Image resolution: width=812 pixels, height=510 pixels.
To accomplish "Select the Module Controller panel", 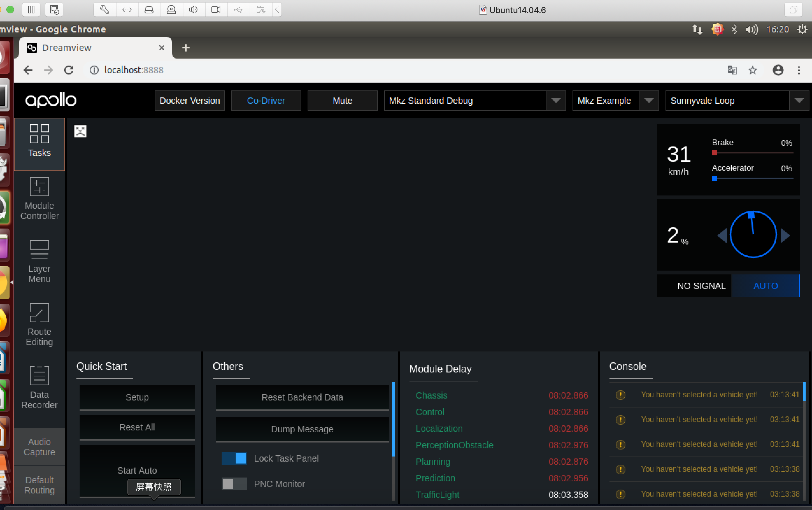I will click(39, 199).
